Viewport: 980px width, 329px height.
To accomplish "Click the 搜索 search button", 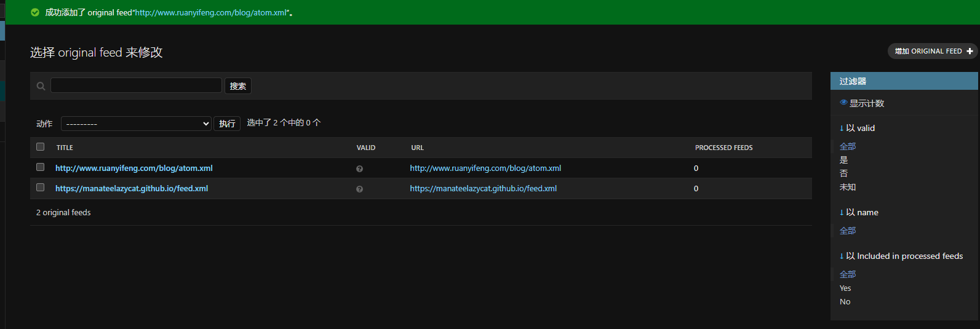I will click(238, 86).
